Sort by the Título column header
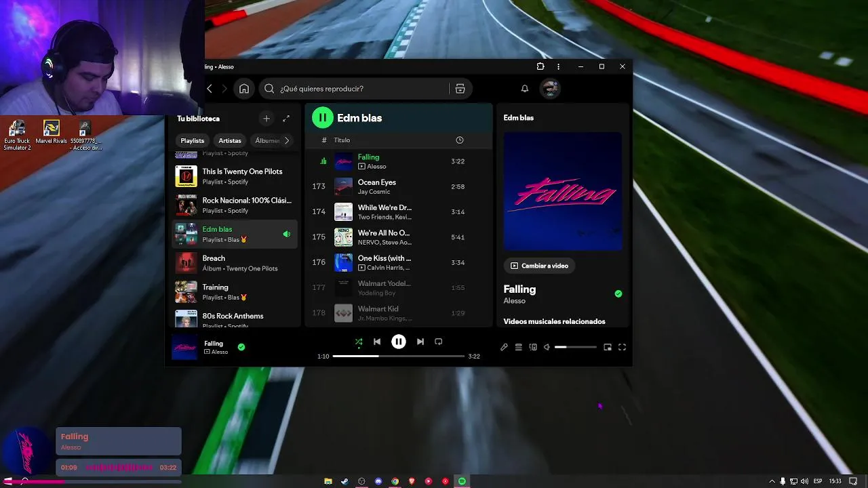Screen dimensions: 868x488 coord(342,140)
